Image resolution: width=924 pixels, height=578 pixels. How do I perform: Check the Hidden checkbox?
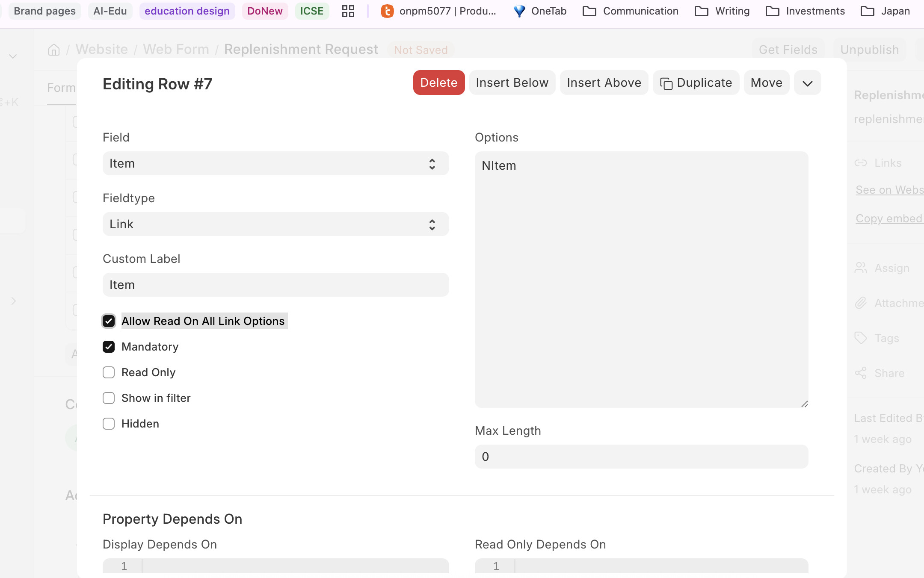pos(109,424)
